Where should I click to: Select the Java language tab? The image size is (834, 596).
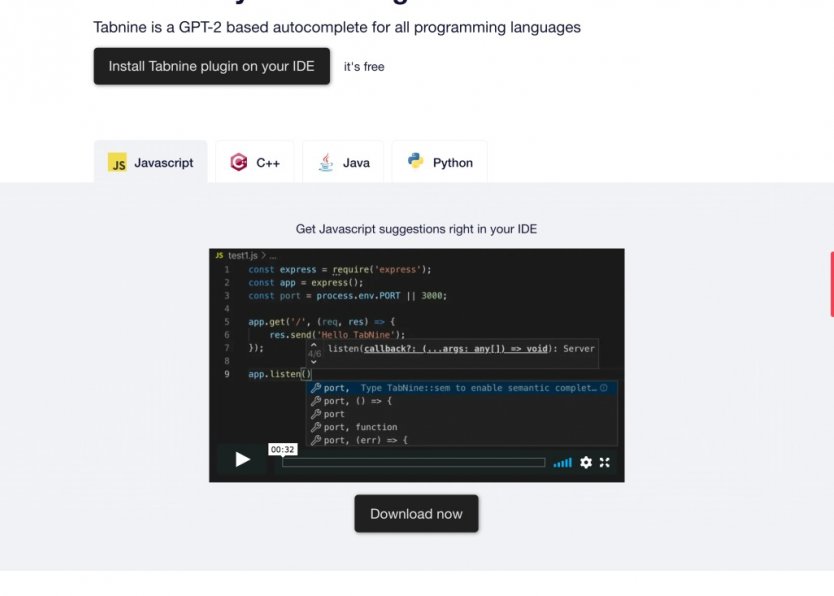pyautogui.click(x=344, y=163)
